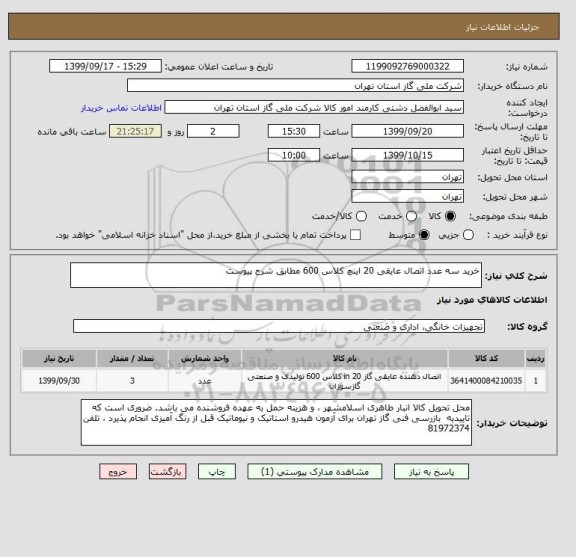The image size is (576, 557).
Task: Click the چاپ print button
Action: (x=217, y=471)
